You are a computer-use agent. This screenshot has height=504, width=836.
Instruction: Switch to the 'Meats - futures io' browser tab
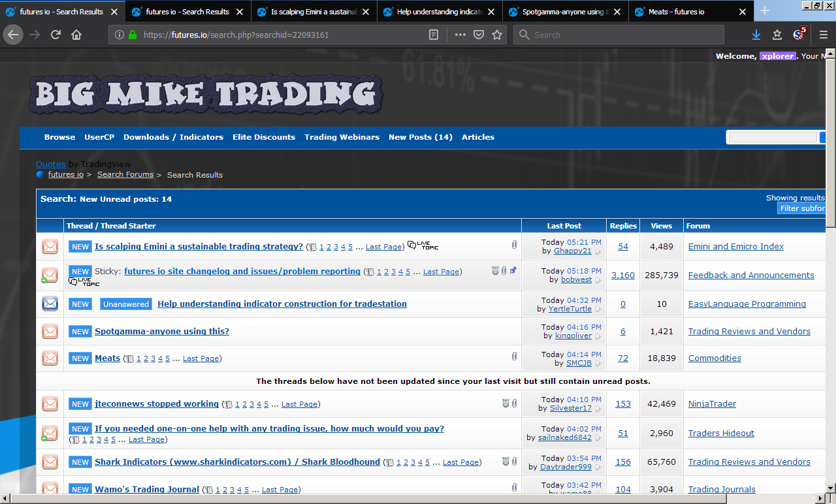tap(691, 12)
